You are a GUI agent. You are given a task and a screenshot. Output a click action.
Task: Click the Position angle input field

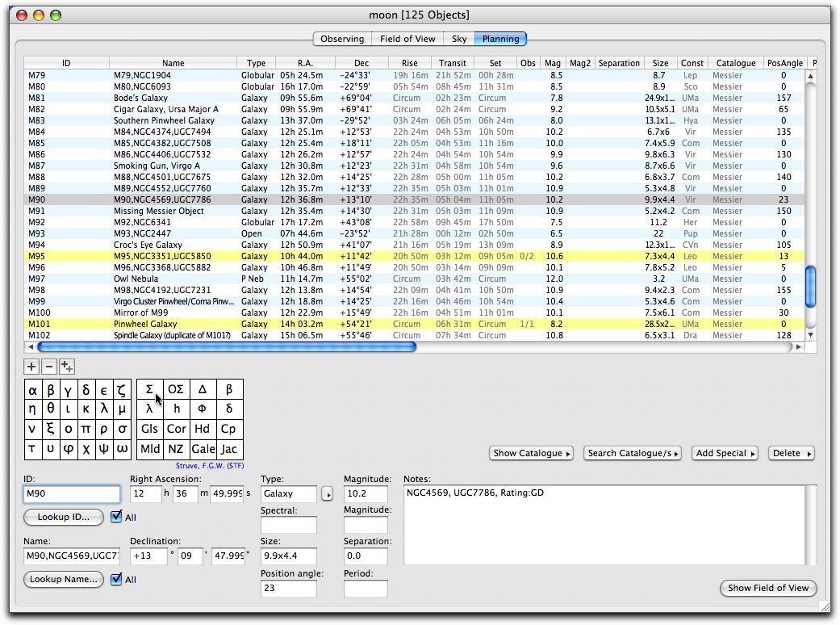(288, 589)
